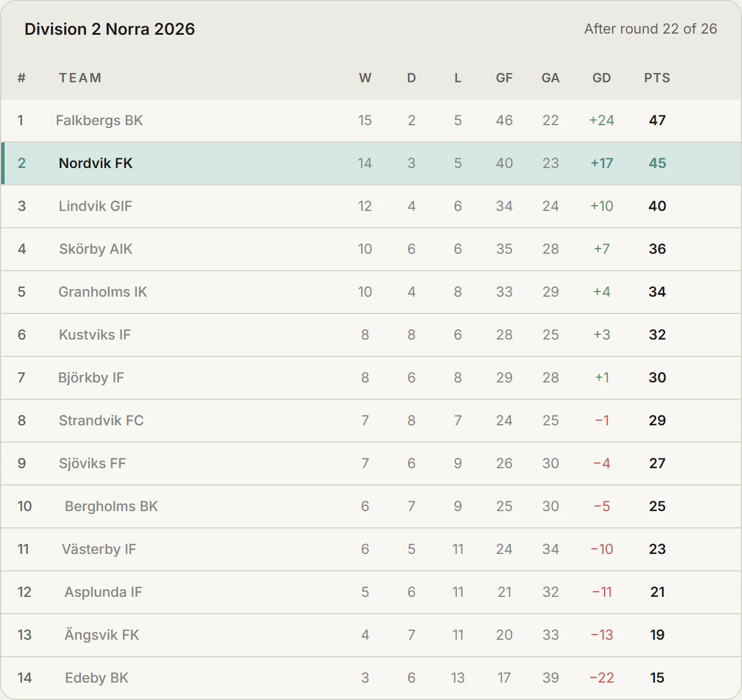Open the Falkbergs BK team name
The width and height of the screenshot is (742, 700).
coord(99,121)
